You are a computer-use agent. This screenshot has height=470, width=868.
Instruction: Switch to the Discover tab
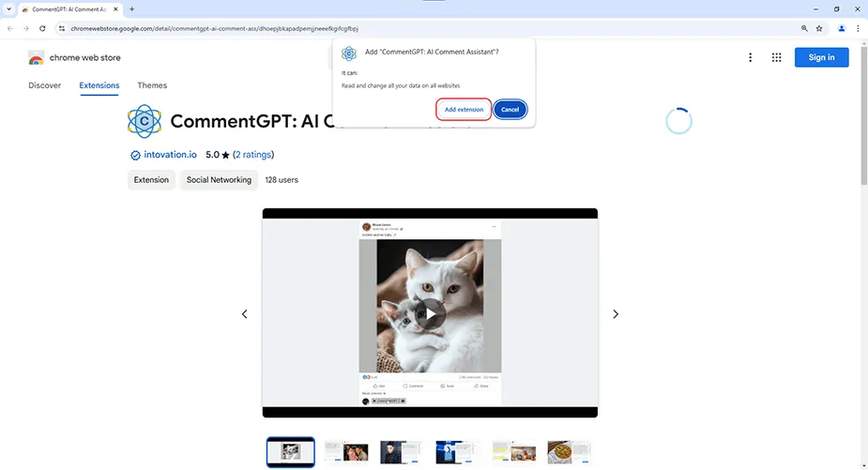pos(45,85)
